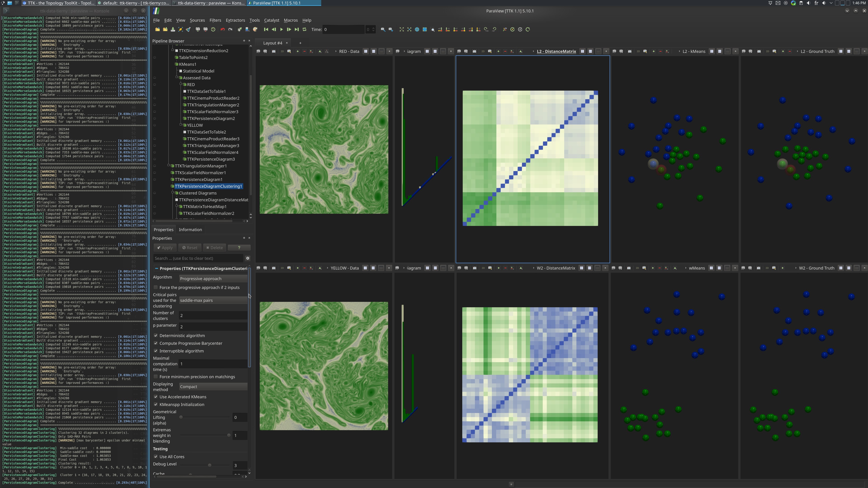
Task: Jump to last animation frame
Action: (297, 30)
